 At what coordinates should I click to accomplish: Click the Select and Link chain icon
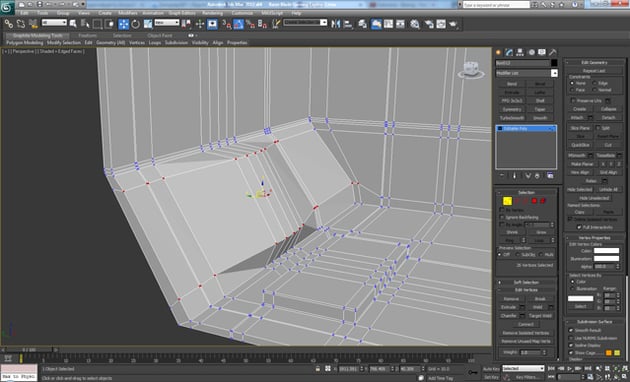click(x=8, y=24)
